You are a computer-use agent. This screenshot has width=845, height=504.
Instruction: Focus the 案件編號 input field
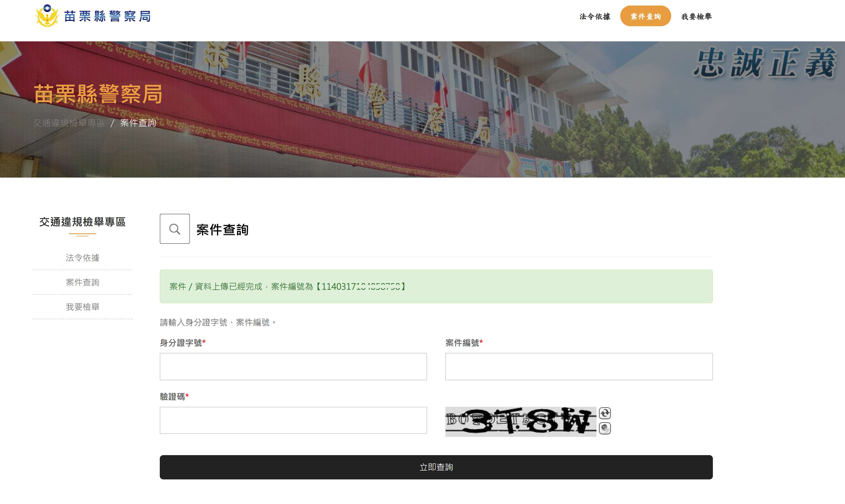(579, 366)
